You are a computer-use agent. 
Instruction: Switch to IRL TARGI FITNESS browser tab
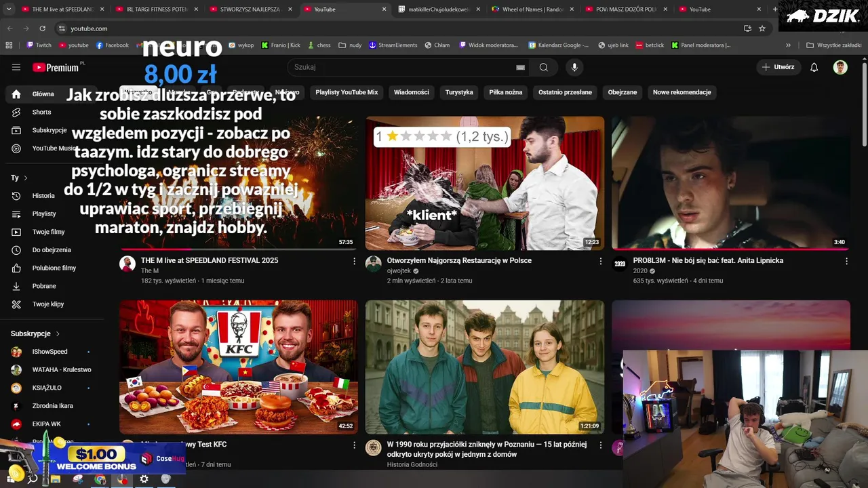click(x=157, y=9)
